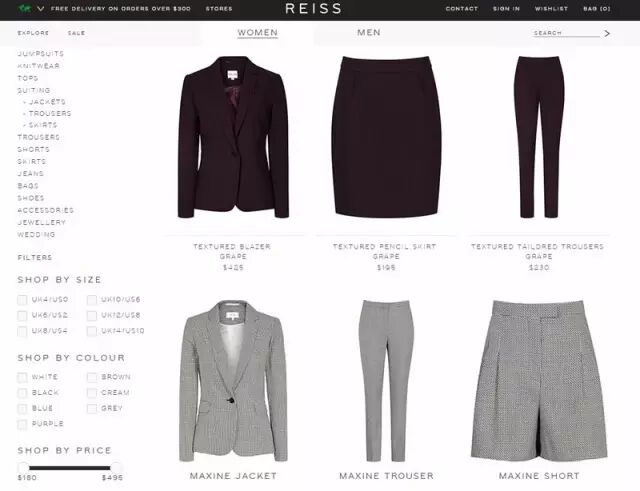The width and height of the screenshot is (640, 491).
Task: Open the Explore menu
Action: pos(33,33)
